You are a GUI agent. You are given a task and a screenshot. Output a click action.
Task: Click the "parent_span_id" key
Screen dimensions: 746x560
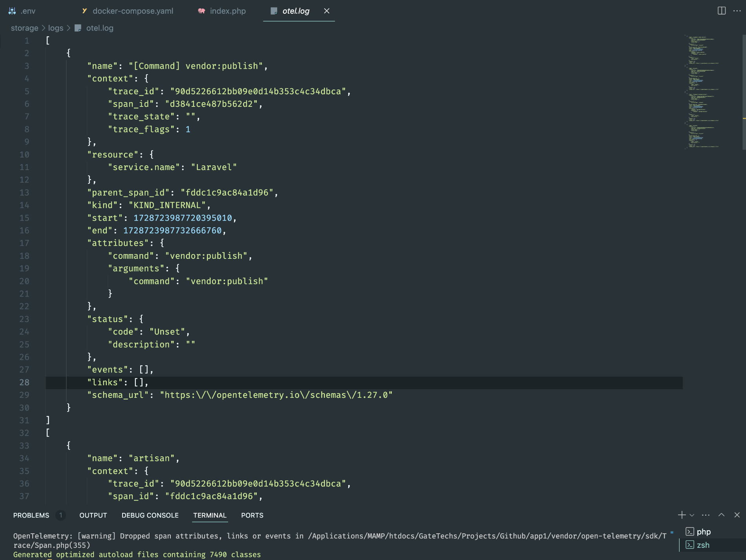(128, 192)
